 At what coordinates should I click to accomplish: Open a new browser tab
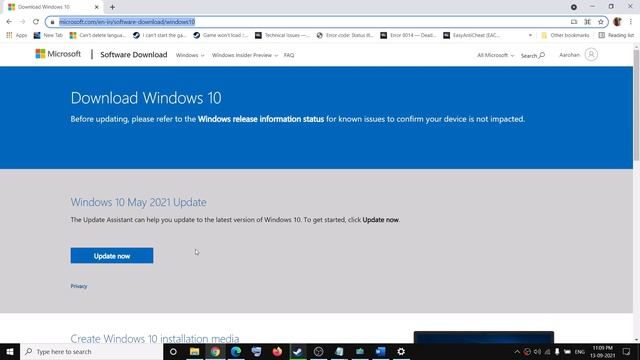(112, 7)
